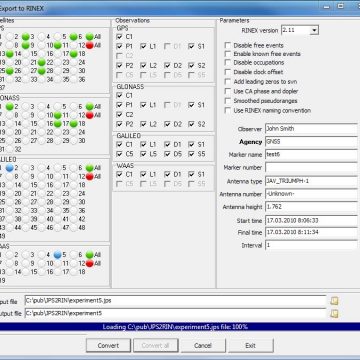Enable Use CA phase and dopler
Screen dimensions: 360x360
tap(228, 91)
